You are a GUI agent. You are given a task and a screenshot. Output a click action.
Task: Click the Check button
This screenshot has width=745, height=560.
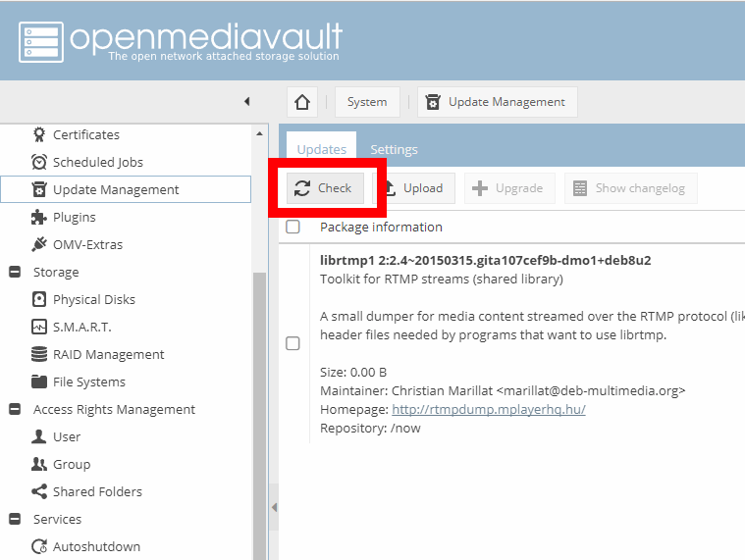click(326, 188)
